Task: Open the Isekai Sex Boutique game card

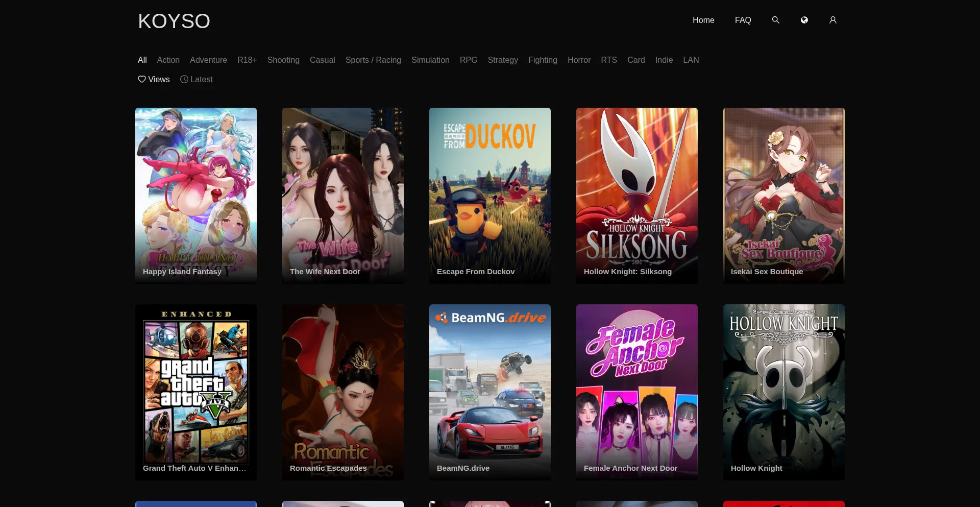Action: (x=784, y=196)
